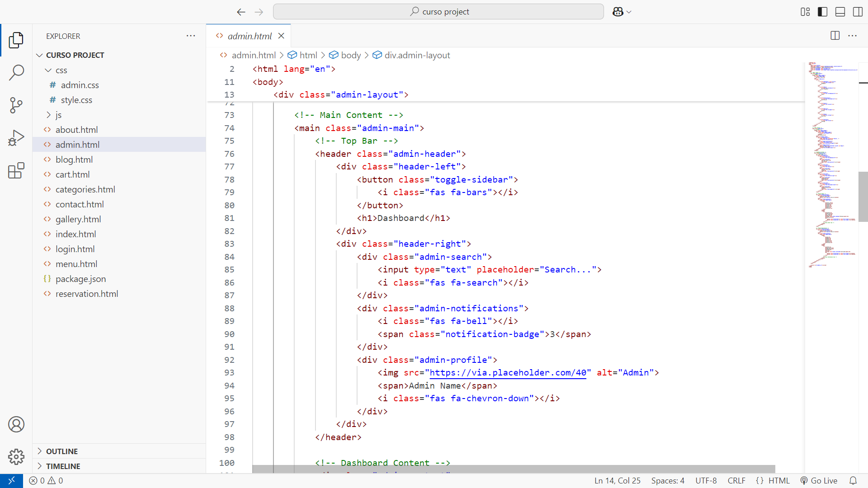Open breadcrumb admin.html file dropdown
Screen dimensions: 868x488
point(248,55)
